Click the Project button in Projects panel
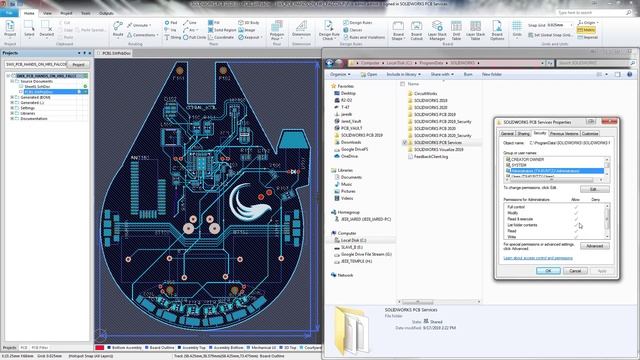640x360 pixels. click(x=78, y=64)
